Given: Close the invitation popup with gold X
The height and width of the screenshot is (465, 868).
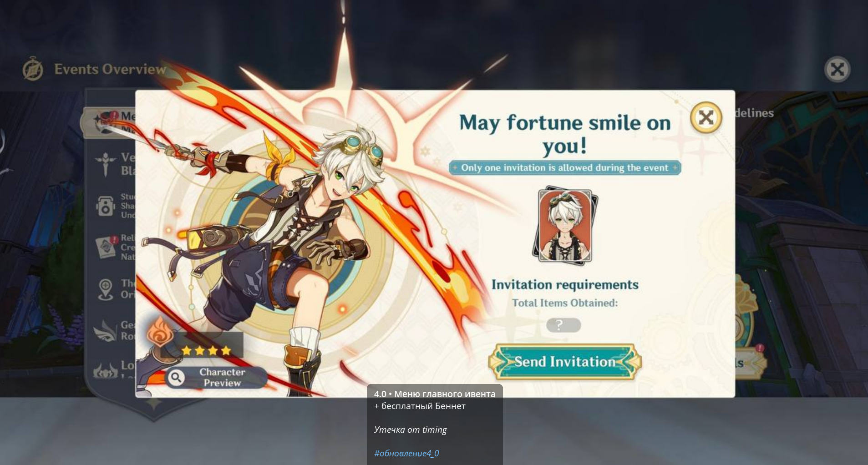Looking at the screenshot, I should pos(706,117).
